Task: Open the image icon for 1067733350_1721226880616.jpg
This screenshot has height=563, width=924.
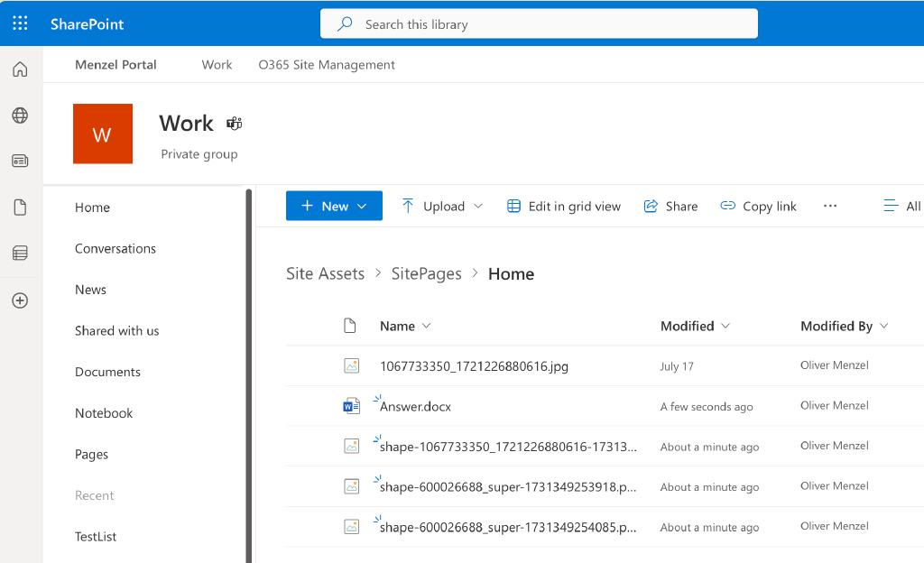Action: pos(351,365)
